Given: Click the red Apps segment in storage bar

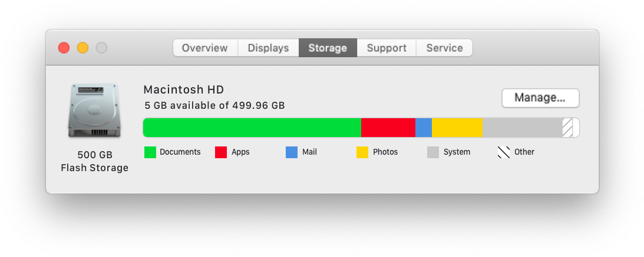Looking at the screenshot, I should coord(388,128).
